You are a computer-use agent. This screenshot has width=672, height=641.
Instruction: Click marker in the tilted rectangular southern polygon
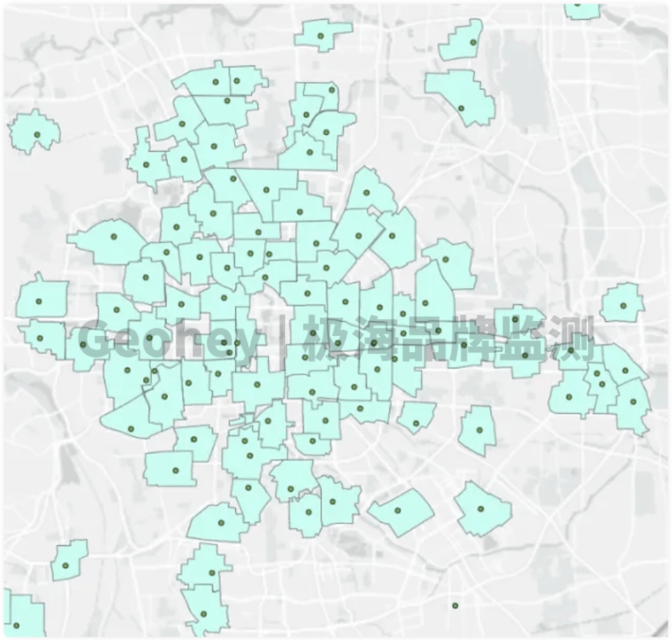pos(398,510)
